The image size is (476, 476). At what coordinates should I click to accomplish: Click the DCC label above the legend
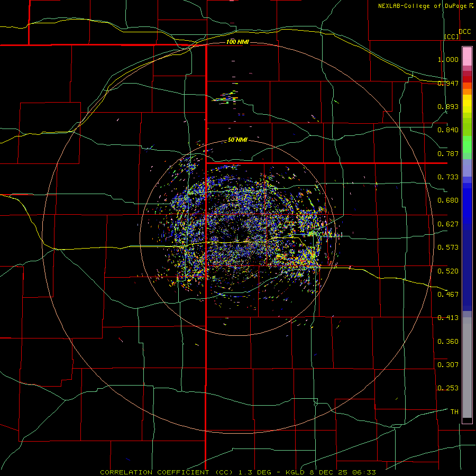[x=464, y=32]
